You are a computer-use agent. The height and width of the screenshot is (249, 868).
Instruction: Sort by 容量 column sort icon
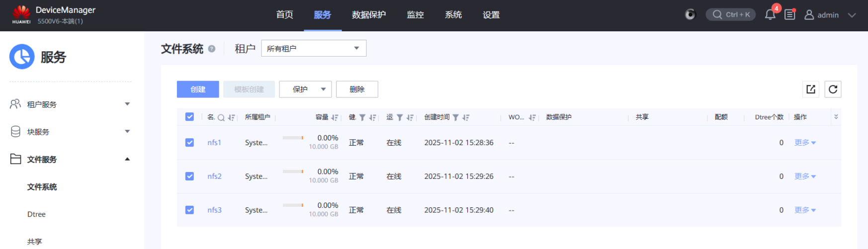click(x=335, y=118)
